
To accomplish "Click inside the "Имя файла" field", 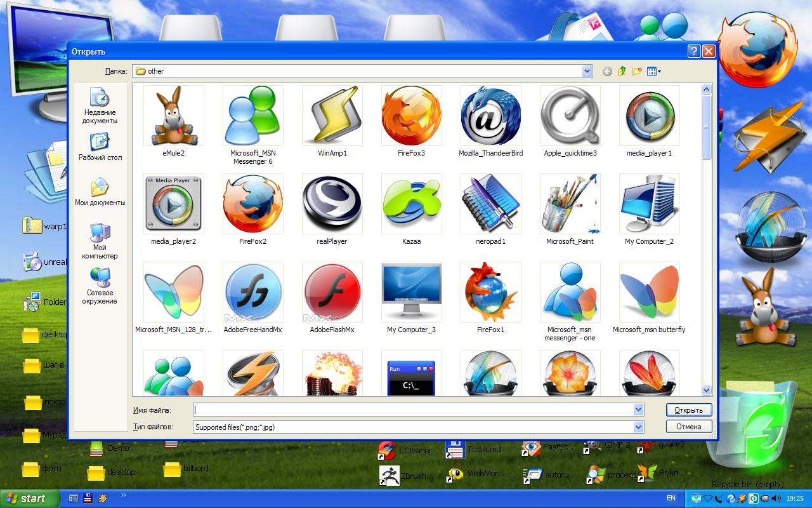I will pyautogui.click(x=412, y=410).
